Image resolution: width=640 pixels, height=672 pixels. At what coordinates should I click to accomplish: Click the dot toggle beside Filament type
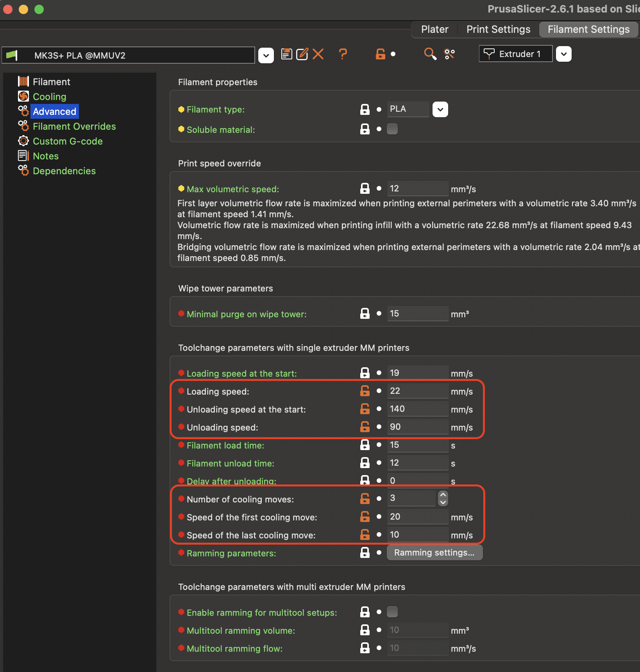click(379, 109)
